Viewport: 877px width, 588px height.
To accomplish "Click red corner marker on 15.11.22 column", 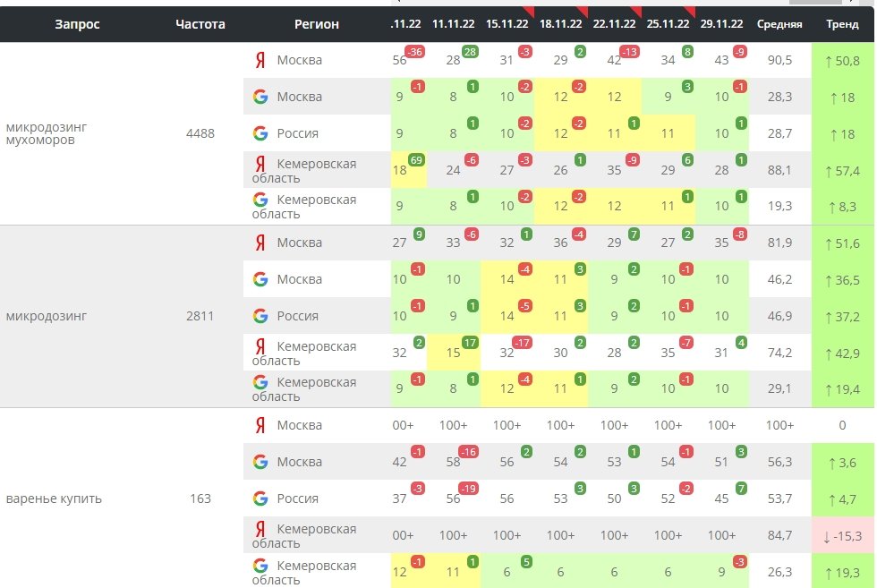I will 528,12.
